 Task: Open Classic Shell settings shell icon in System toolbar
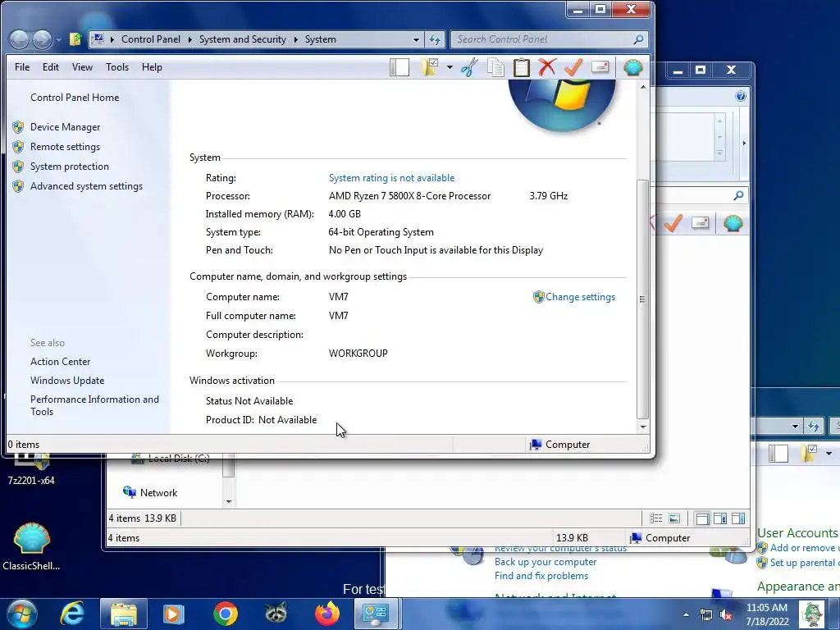pyautogui.click(x=632, y=67)
